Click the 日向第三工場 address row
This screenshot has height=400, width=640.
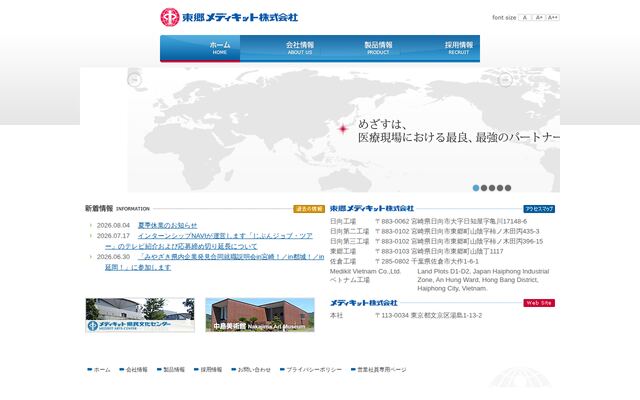tap(437, 242)
